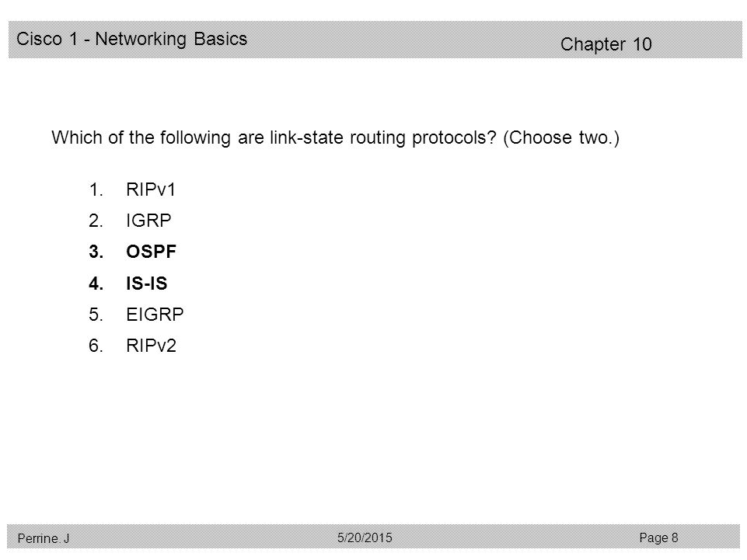Image resolution: width=747 pixels, height=560 pixels.
Task: Choose the bold IS-IS answer
Action: pyautogui.click(x=147, y=283)
